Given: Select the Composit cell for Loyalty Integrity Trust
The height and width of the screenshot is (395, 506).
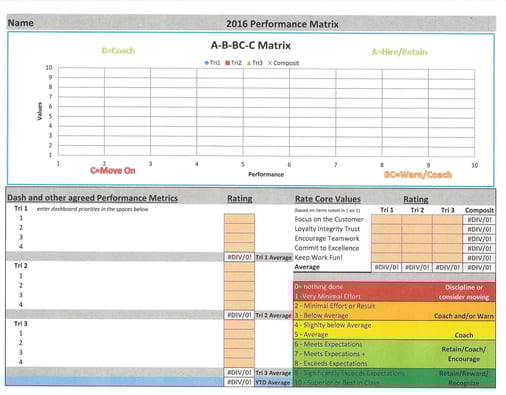Looking at the screenshot, I should [x=479, y=229].
